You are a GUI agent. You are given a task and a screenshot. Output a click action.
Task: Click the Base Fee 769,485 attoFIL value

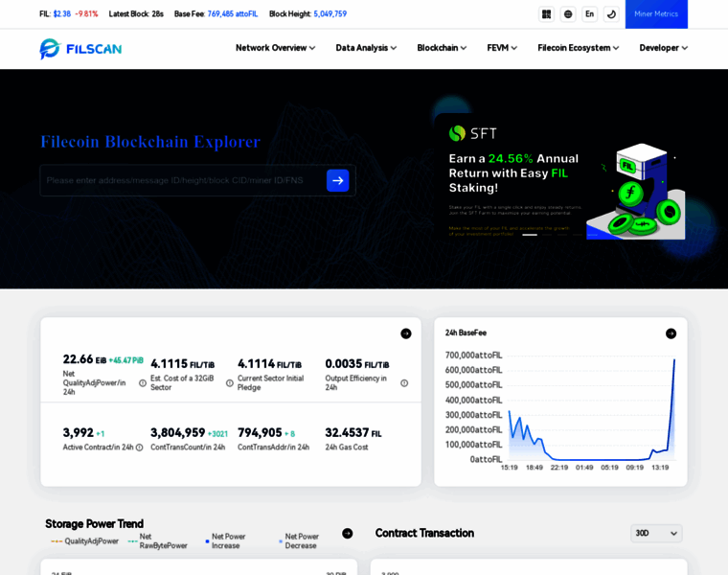coord(232,14)
